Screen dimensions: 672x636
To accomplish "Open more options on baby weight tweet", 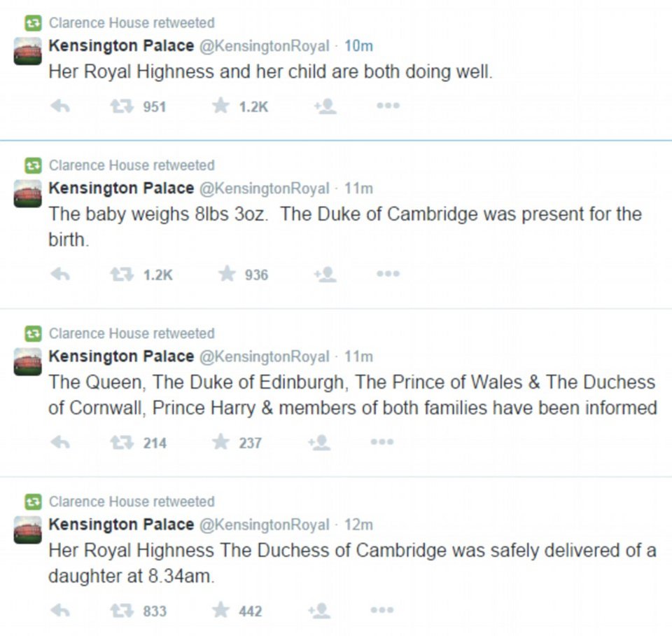I will 387,274.
